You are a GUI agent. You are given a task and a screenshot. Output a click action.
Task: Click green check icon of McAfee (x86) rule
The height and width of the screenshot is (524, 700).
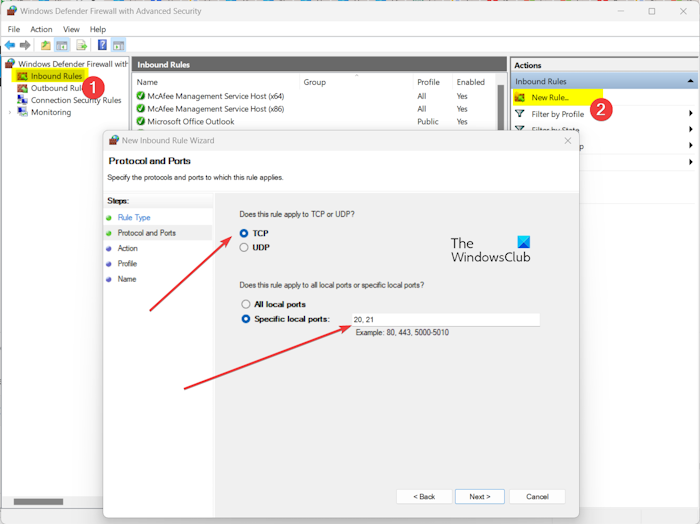click(141, 108)
